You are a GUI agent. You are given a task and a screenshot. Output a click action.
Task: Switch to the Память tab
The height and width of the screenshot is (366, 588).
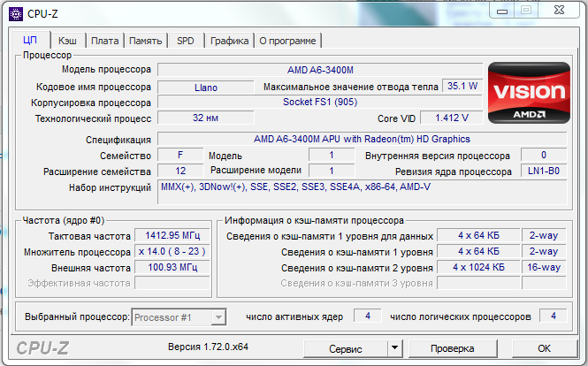(146, 41)
